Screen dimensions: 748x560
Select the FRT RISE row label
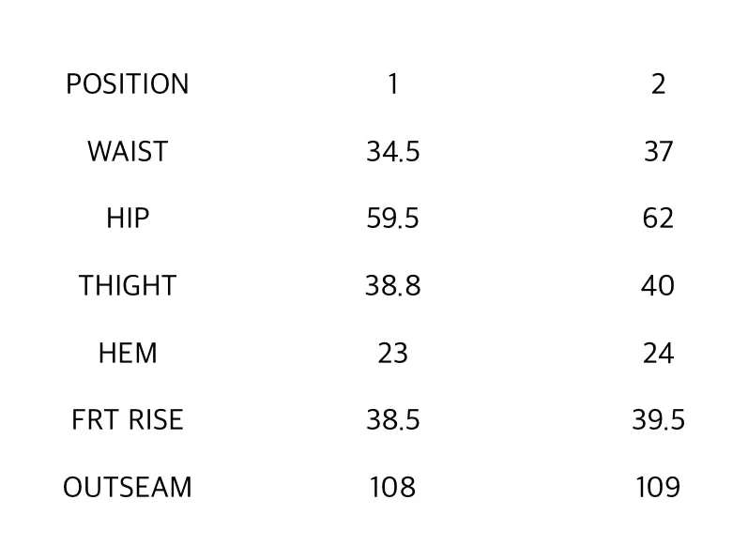tap(128, 420)
